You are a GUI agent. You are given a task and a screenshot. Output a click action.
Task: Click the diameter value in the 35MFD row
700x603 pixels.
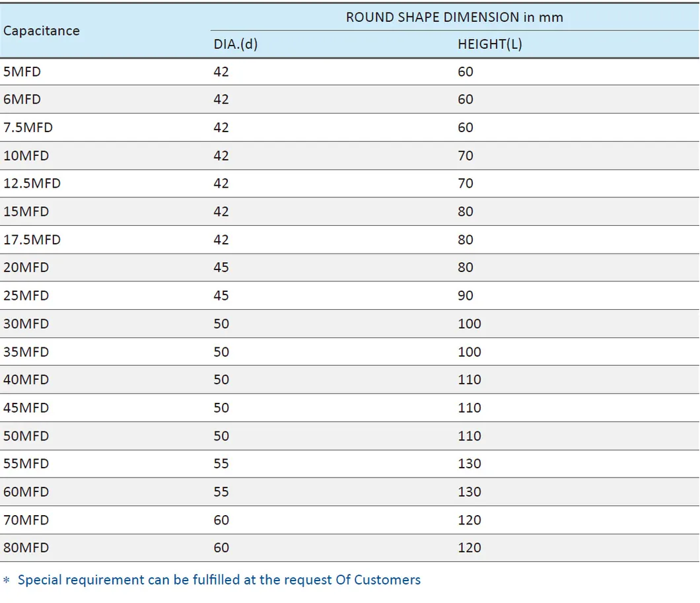coord(221,352)
